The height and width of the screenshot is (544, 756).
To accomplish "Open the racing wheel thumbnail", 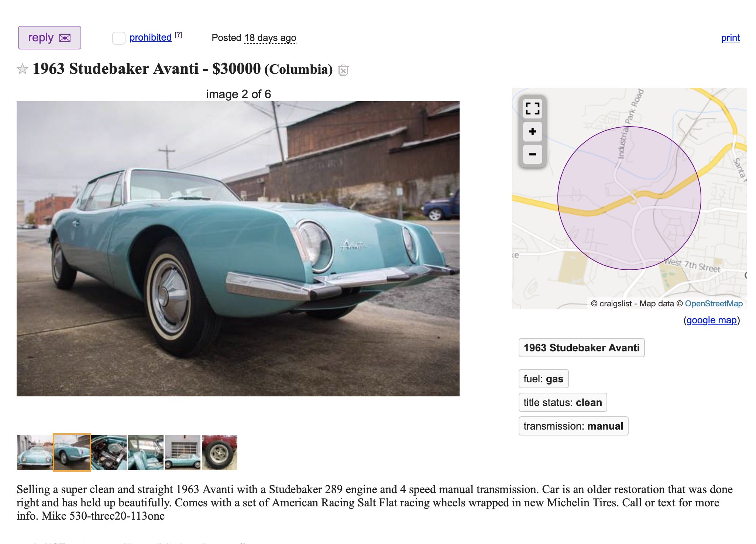I will [220, 452].
